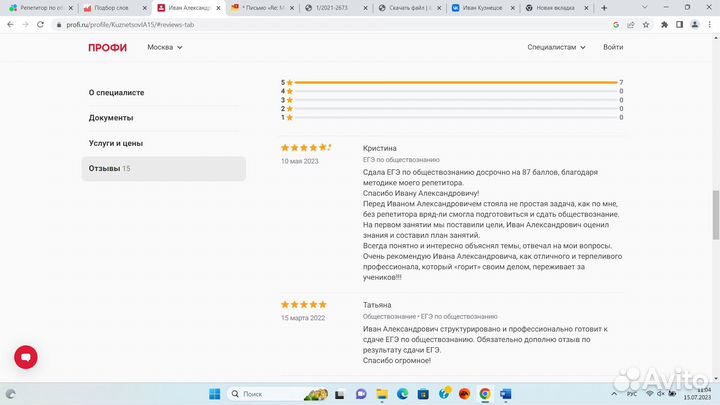Image resolution: width=720 pixels, height=405 pixels.
Task: Open the tab search chevron in Chrome
Action: (x=645, y=7)
